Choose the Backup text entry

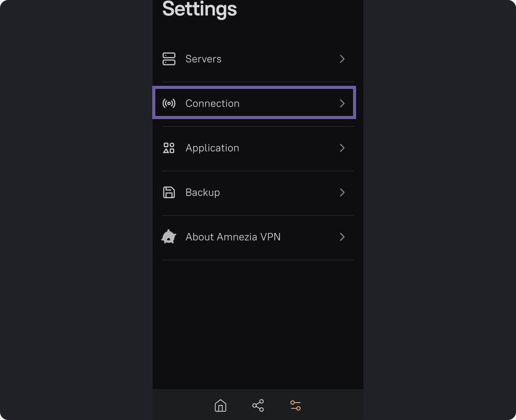pos(203,192)
